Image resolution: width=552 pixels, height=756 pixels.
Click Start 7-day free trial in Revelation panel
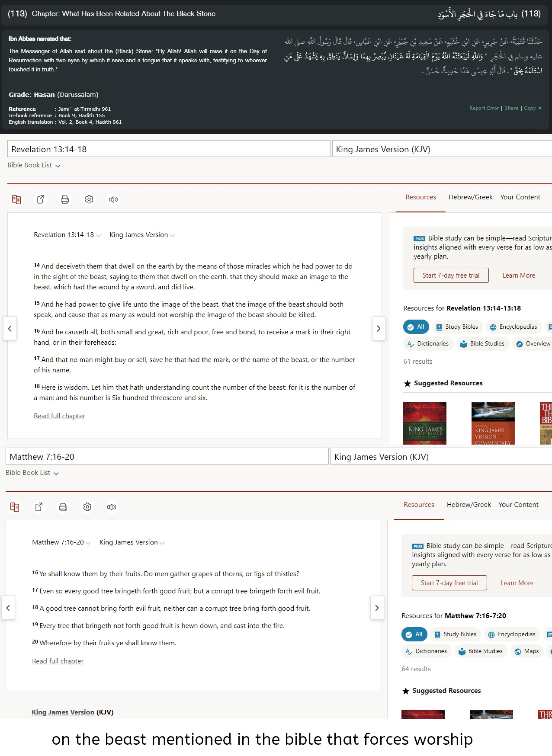click(x=451, y=275)
